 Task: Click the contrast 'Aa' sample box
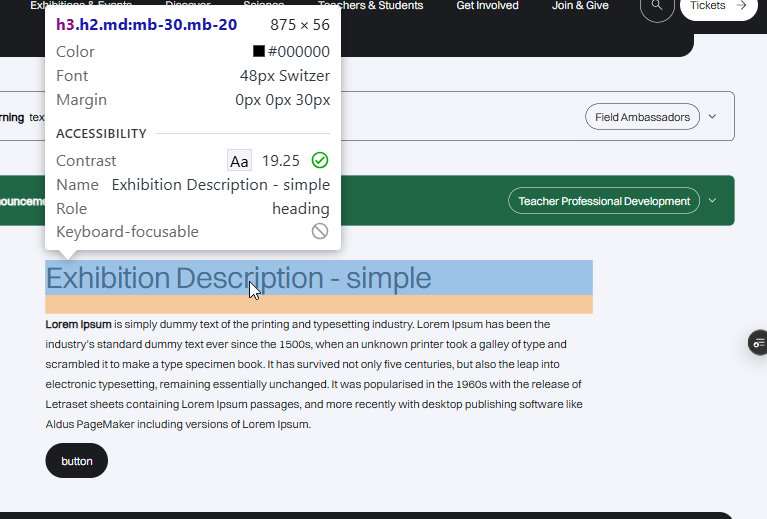pyautogui.click(x=239, y=160)
